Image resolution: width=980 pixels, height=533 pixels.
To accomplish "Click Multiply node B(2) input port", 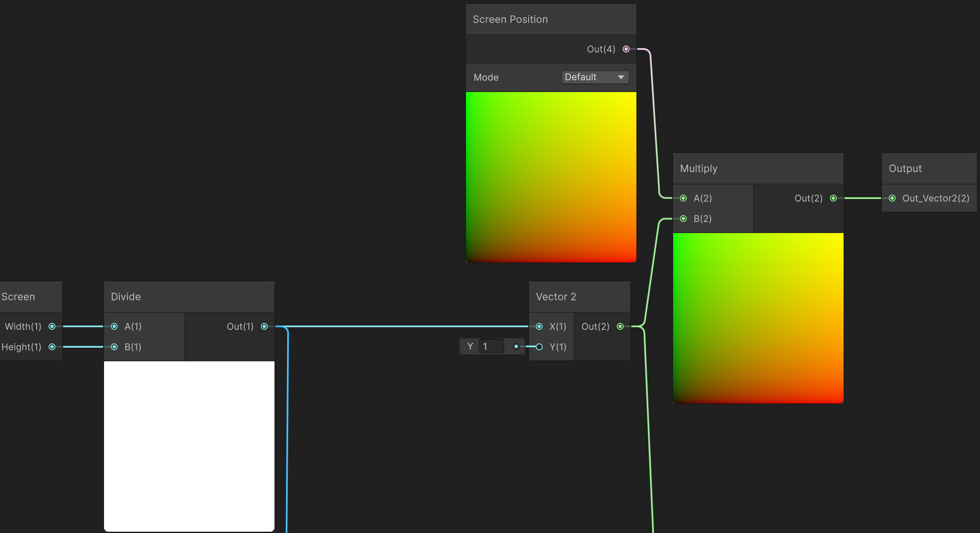I will (x=683, y=219).
